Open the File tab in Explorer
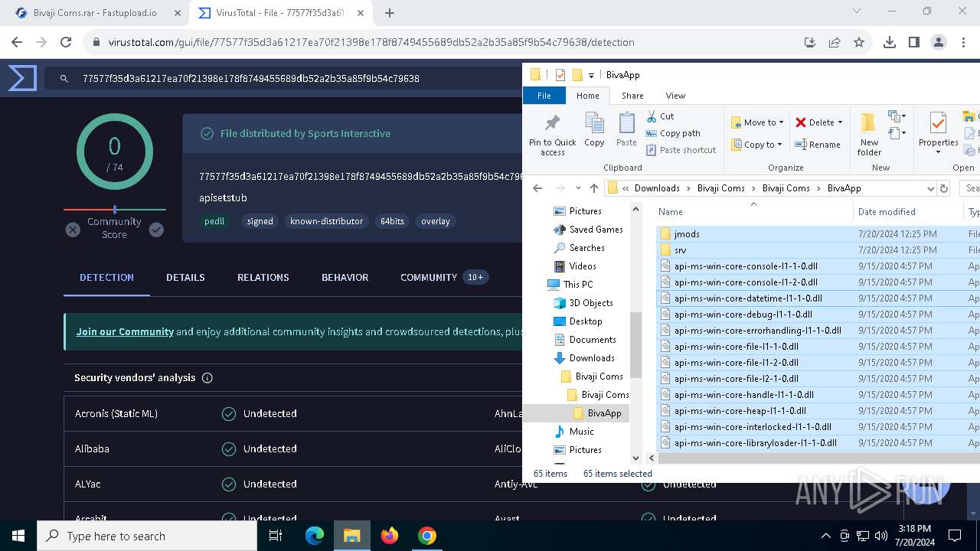 [x=544, y=96]
